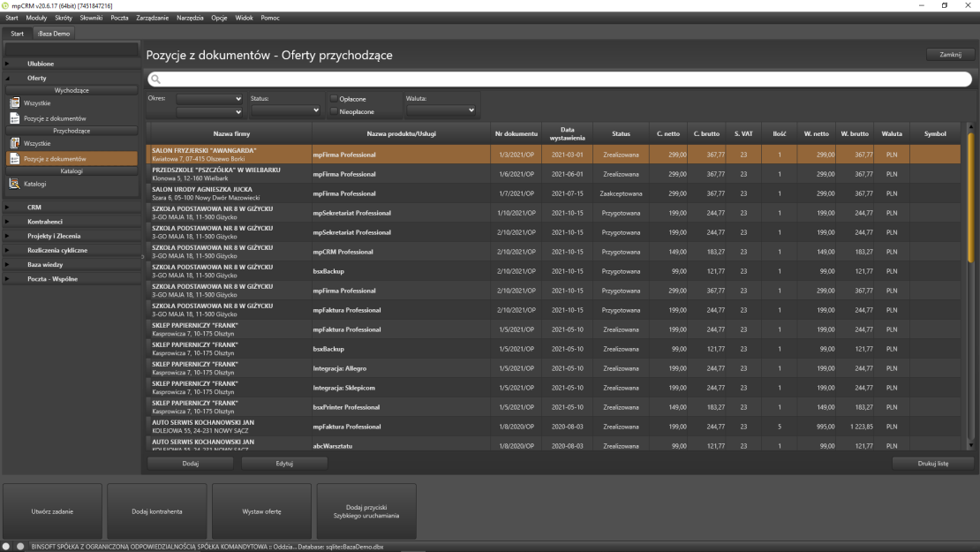Click the leftmost circle indicator in status bar
The height and width of the screenshot is (552, 980).
click(9, 546)
